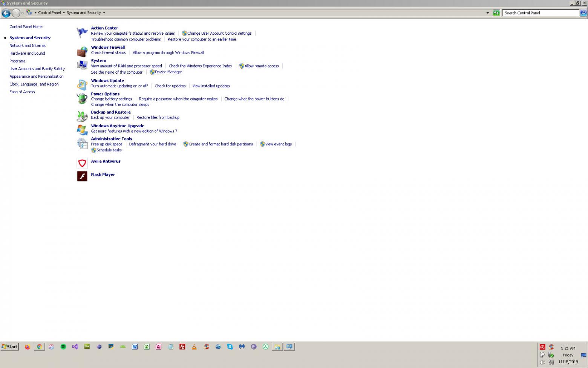Launch VLC media player from the taskbar

194,346
